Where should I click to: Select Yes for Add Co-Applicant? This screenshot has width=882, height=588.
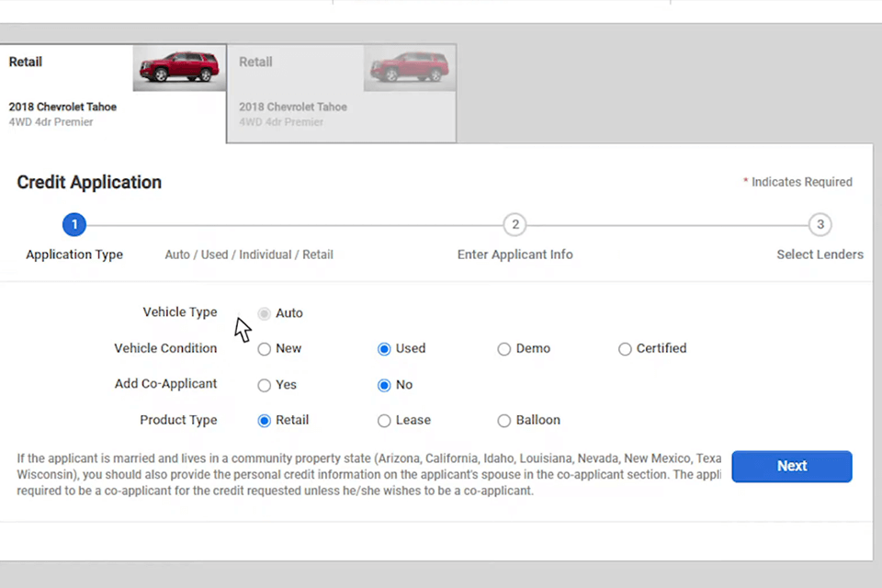click(264, 386)
